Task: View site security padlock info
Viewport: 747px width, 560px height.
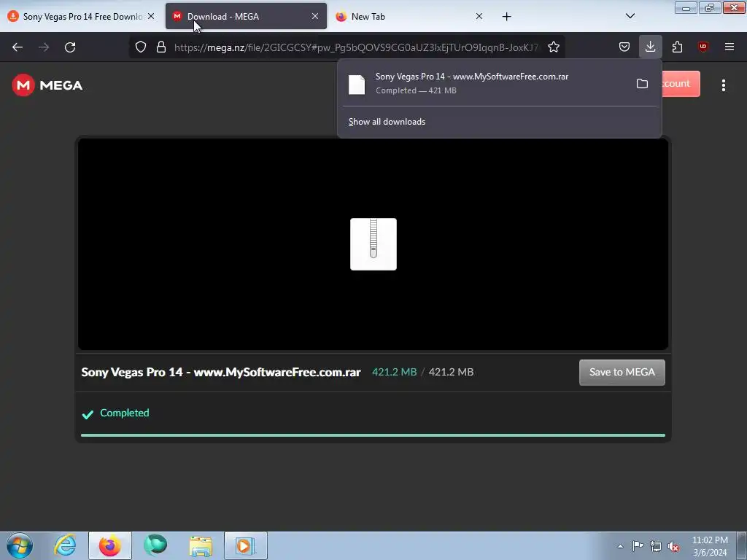Action: (x=161, y=47)
